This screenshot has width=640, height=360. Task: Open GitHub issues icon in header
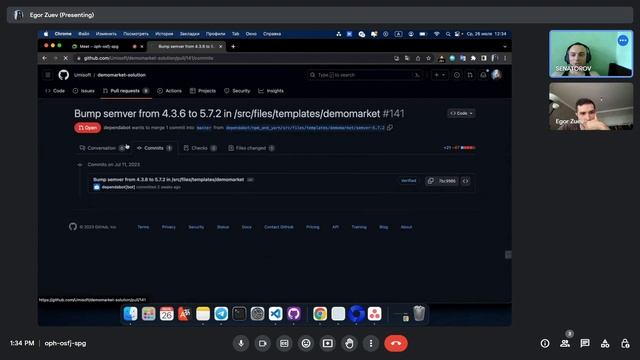pyautogui.click(x=457, y=75)
